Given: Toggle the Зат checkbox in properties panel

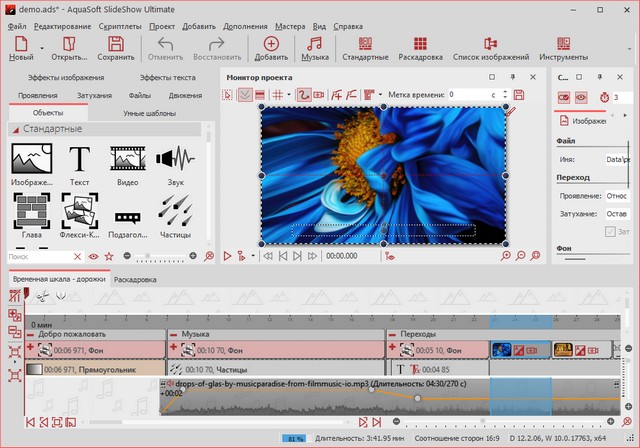Looking at the screenshot, I should click(x=610, y=232).
